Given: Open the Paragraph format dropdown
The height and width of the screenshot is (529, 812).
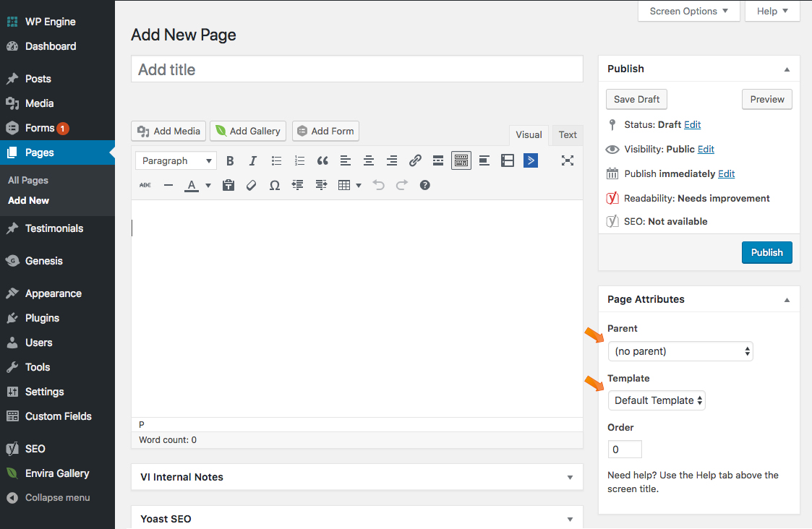Looking at the screenshot, I should [176, 161].
